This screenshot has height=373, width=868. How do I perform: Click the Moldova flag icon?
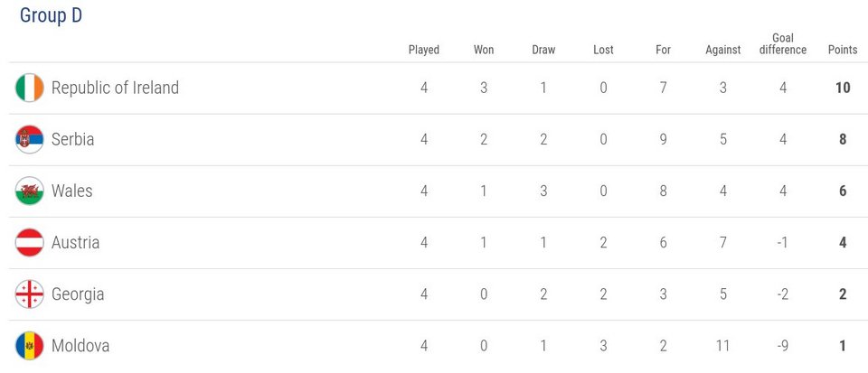29,346
